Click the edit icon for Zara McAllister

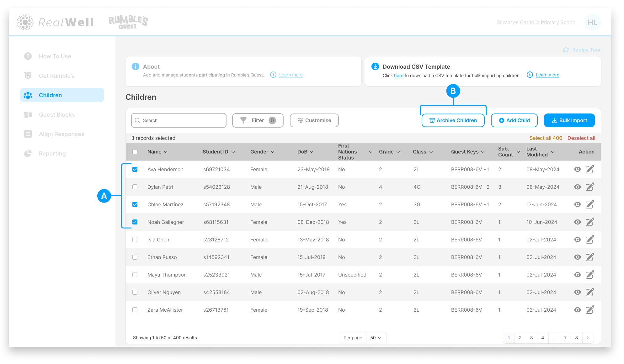click(x=590, y=310)
